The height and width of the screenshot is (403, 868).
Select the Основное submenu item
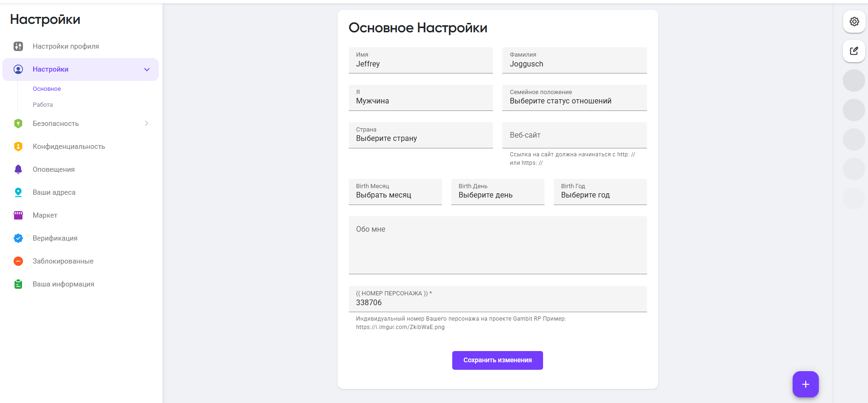point(47,89)
